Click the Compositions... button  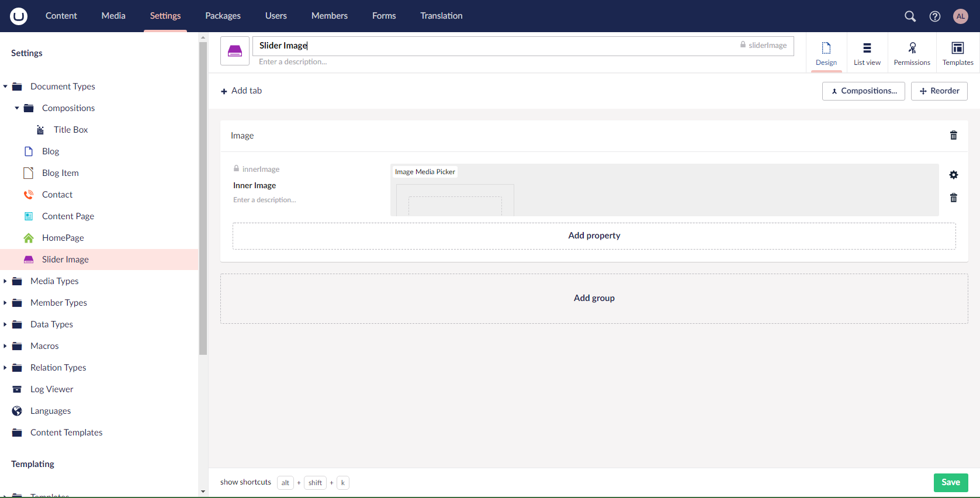tap(863, 91)
